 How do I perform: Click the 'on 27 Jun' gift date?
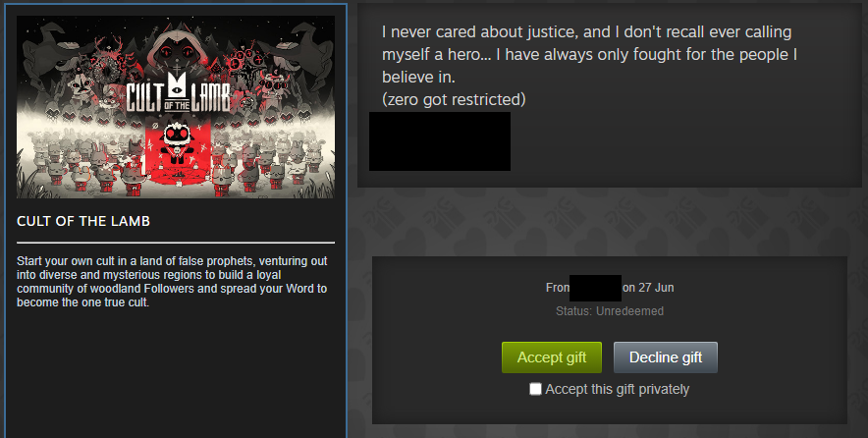(x=648, y=288)
